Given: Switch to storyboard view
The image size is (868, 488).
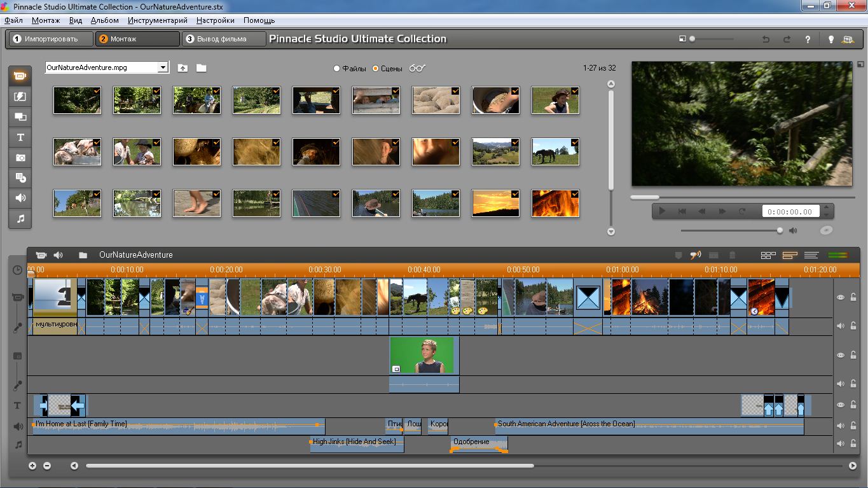Looking at the screenshot, I should click(768, 255).
